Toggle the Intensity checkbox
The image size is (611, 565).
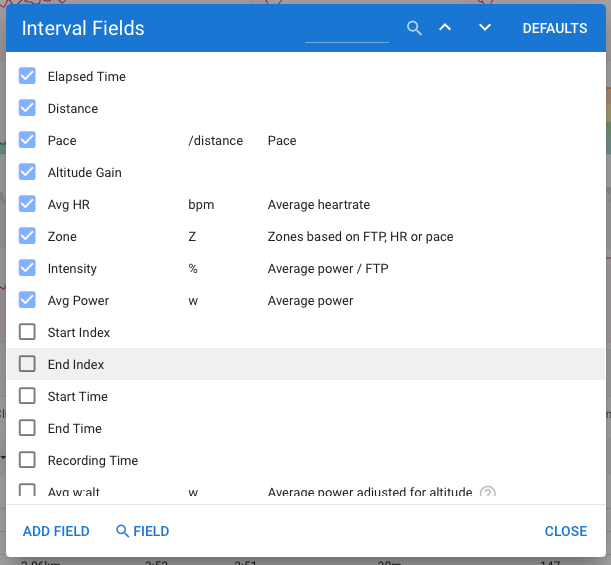(27, 268)
